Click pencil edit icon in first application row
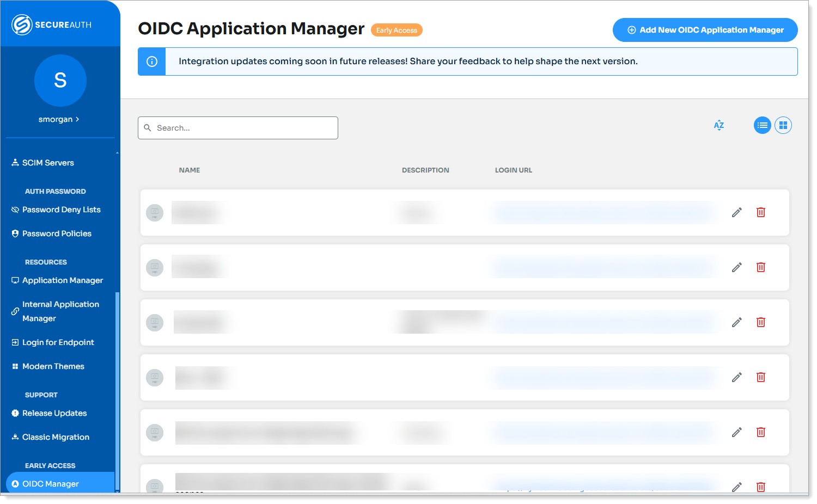The image size is (817, 504). tap(736, 212)
